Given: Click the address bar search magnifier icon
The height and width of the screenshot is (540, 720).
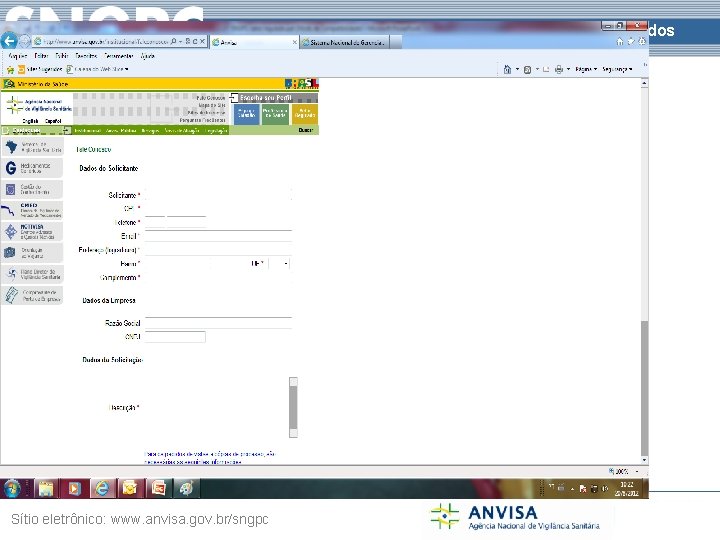Looking at the screenshot, I should pyautogui.click(x=174, y=41).
